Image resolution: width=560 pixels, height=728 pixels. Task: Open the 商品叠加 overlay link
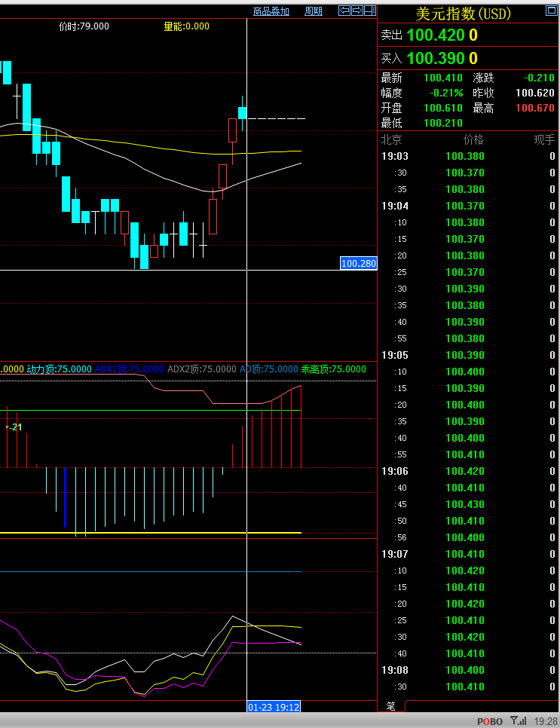pos(271,11)
